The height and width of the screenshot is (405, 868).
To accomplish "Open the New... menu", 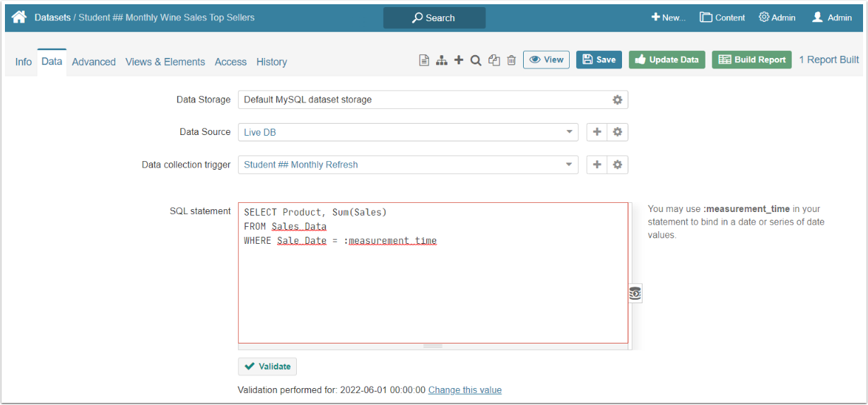I will click(x=669, y=18).
